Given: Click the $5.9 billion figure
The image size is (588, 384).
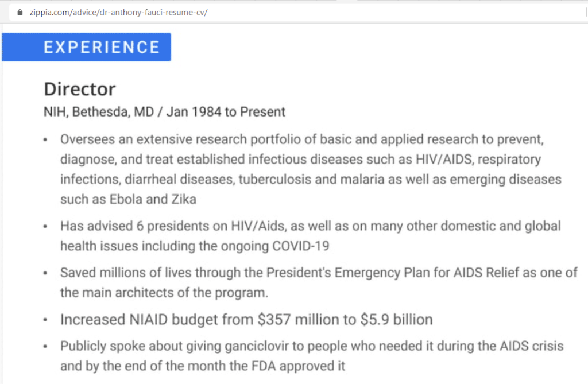Looking at the screenshot, I should (x=396, y=320).
